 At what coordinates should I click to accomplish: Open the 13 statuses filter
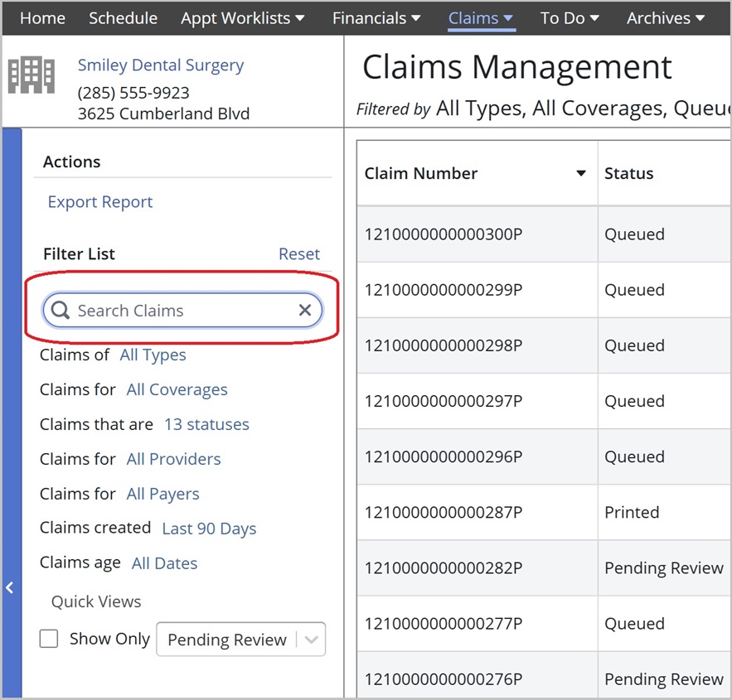pyautogui.click(x=206, y=424)
